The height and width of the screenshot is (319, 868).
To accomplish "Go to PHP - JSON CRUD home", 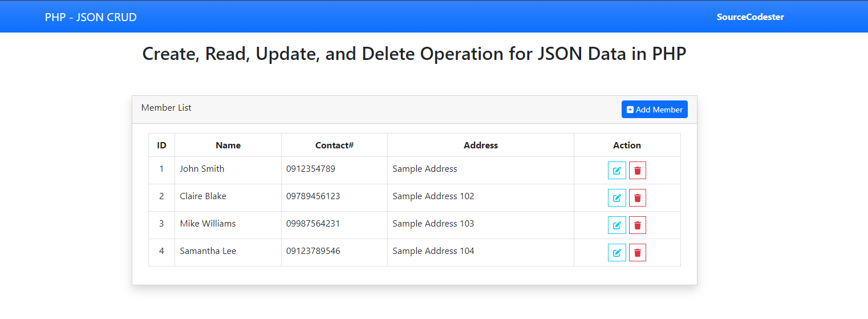I will (91, 17).
